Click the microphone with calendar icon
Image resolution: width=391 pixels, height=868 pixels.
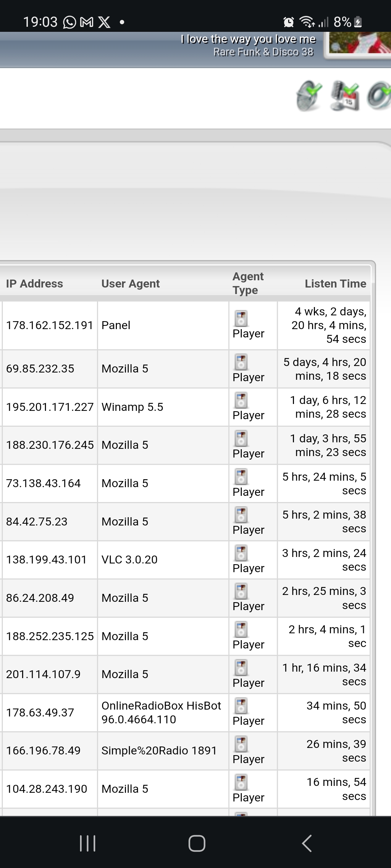(x=344, y=95)
